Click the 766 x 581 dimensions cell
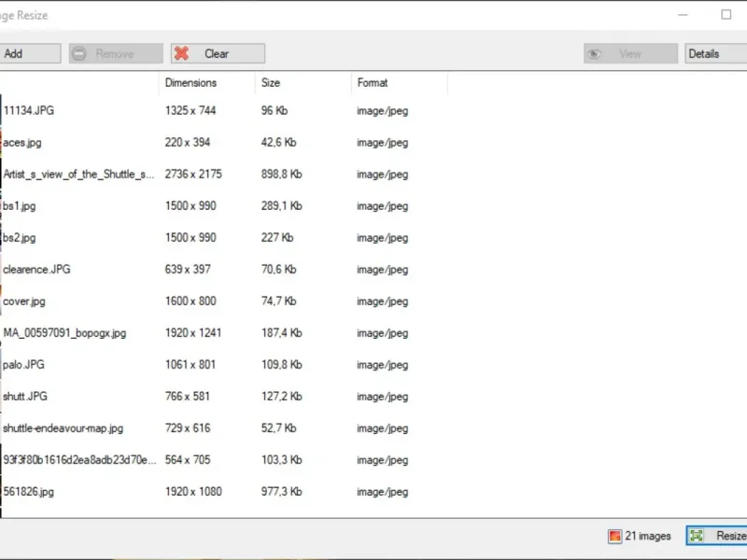This screenshot has height=560, width=747. [x=188, y=396]
